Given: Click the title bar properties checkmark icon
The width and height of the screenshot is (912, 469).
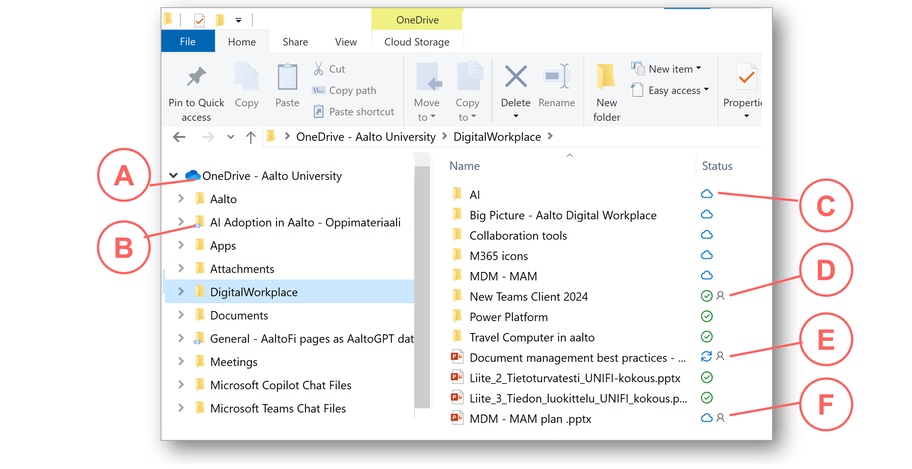Looking at the screenshot, I should (199, 21).
